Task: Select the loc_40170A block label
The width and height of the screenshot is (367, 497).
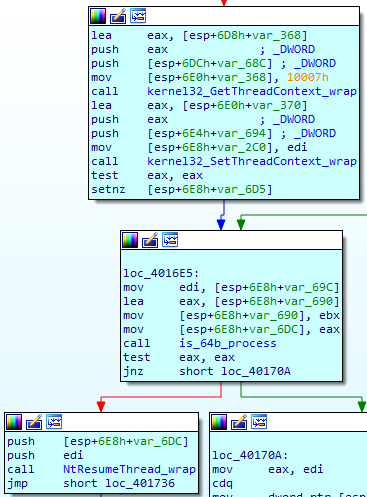Action: point(250,455)
